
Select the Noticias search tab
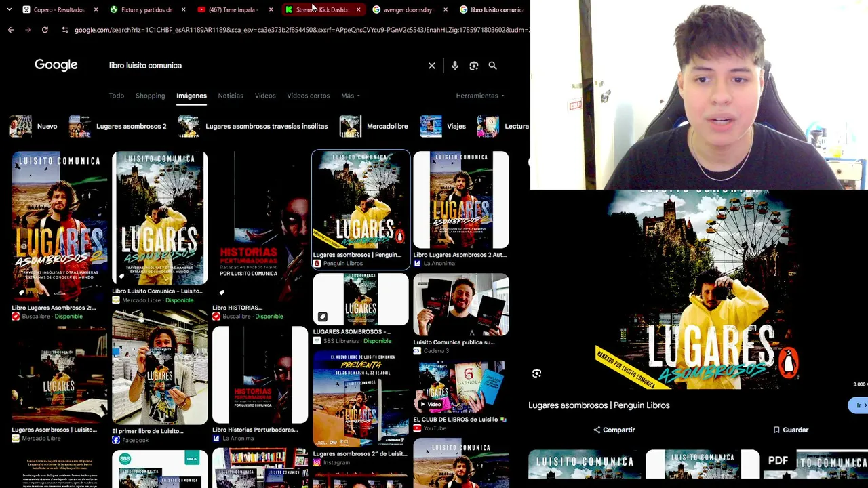click(x=231, y=96)
